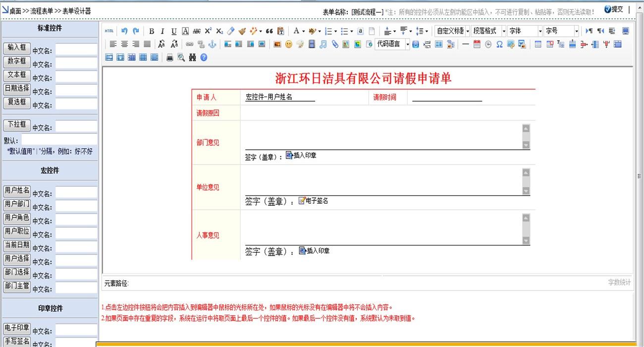Insert a table with the table icon
Screen dimensions: 644x347
(538, 44)
